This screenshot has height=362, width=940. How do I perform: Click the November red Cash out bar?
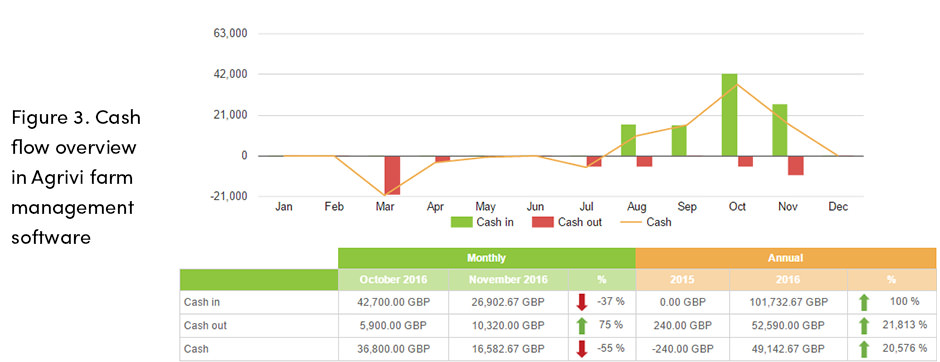pyautogui.click(x=796, y=165)
